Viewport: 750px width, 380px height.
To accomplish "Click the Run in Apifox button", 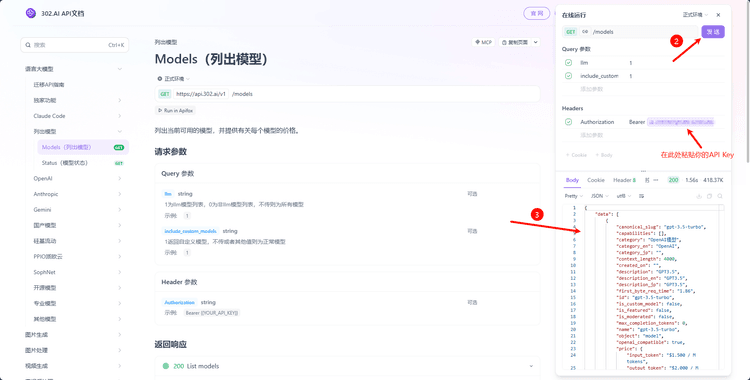I will (175, 110).
